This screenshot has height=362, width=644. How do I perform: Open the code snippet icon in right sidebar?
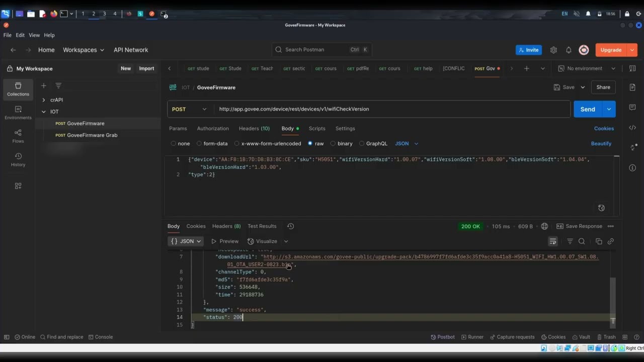(632, 128)
